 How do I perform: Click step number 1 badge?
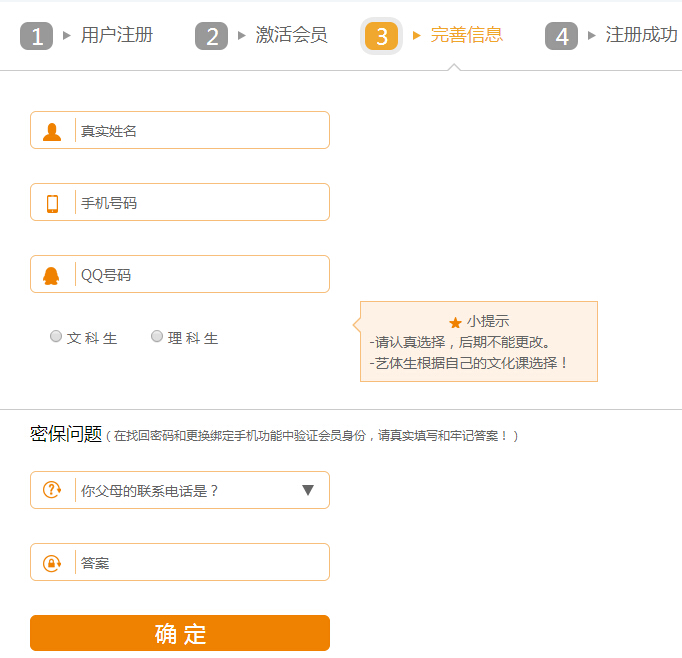point(37,36)
